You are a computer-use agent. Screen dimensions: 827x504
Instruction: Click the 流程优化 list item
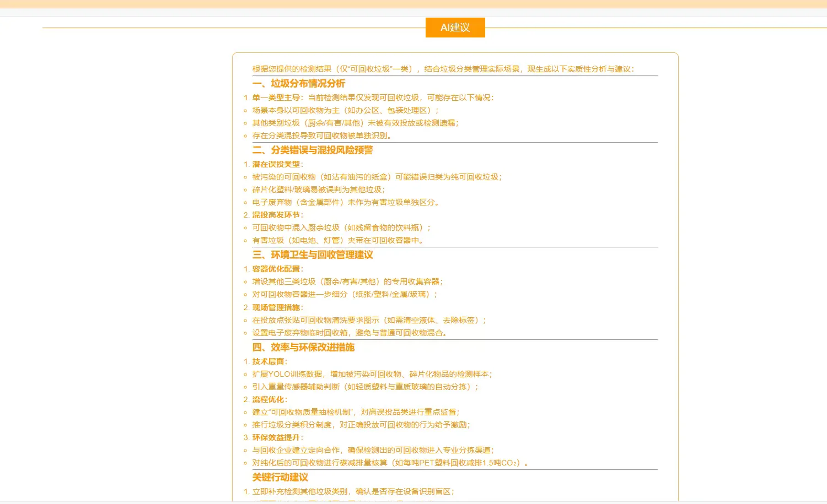click(268, 399)
